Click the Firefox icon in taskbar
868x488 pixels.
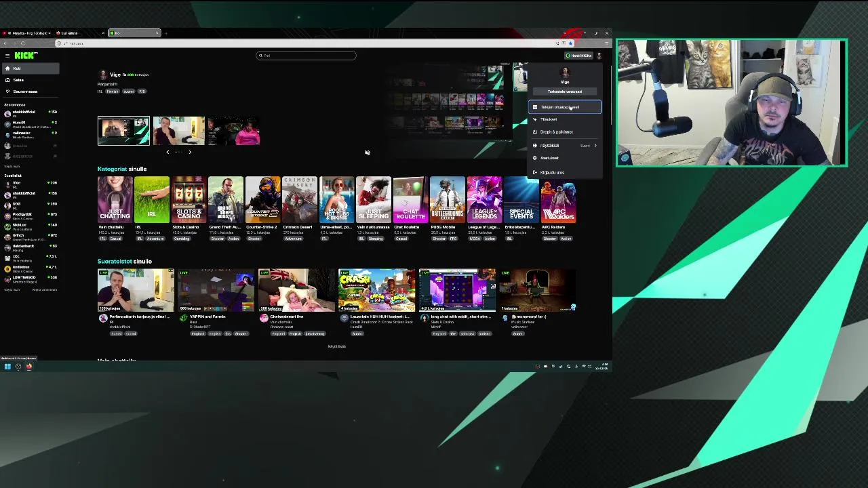[29, 367]
